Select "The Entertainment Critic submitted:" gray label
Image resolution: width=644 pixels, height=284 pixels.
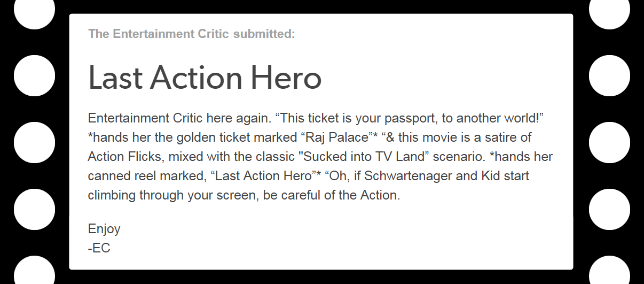tap(192, 34)
